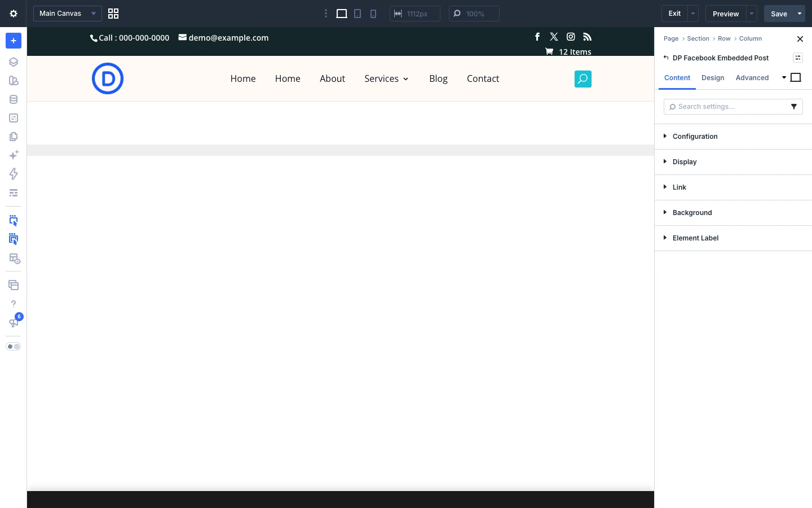Viewport: 812px width, 508px height.
Task: Click the canvas grid view icon
Action: point(113,14)
